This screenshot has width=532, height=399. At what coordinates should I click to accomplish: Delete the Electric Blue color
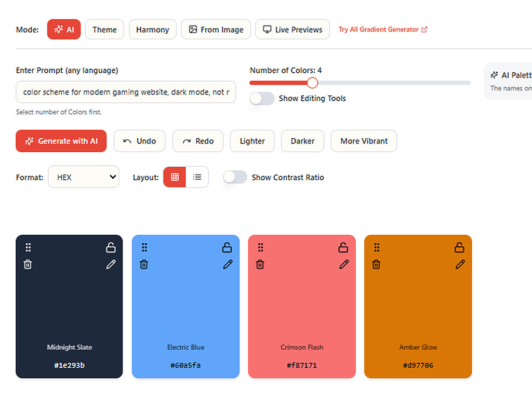tap(144, 264)
